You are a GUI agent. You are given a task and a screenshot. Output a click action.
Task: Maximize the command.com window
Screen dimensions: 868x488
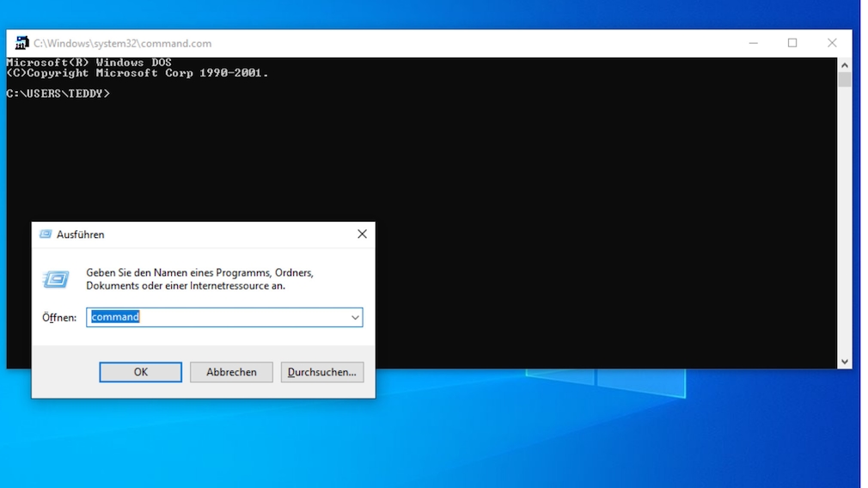click(x=792, y=43)
